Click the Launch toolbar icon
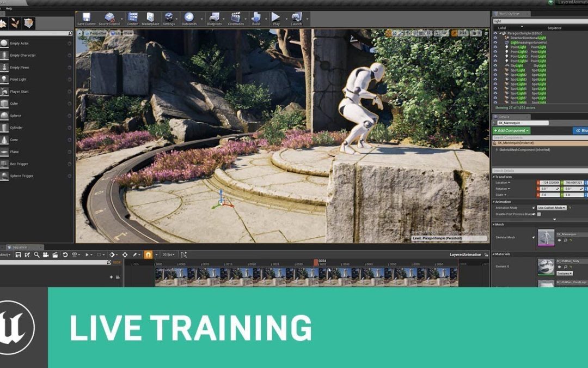 click(x=297, y=17)
